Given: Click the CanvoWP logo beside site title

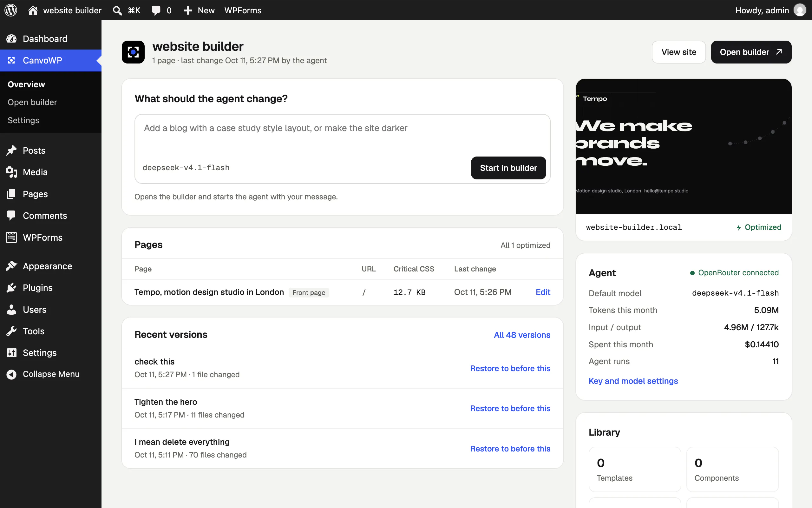Looking at the screenshot, I should [133, 52].
